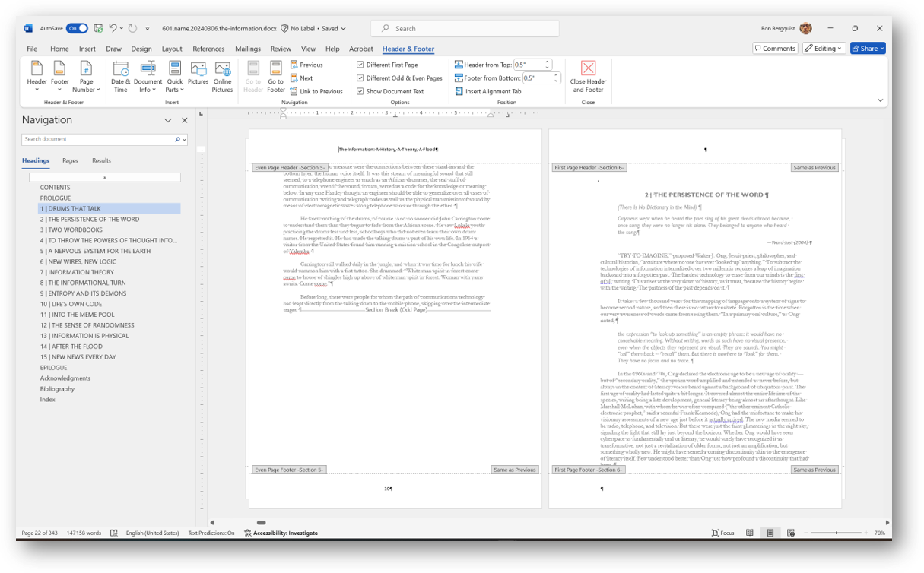
Task: Click Link to Previous
Action: click(318, 90)
